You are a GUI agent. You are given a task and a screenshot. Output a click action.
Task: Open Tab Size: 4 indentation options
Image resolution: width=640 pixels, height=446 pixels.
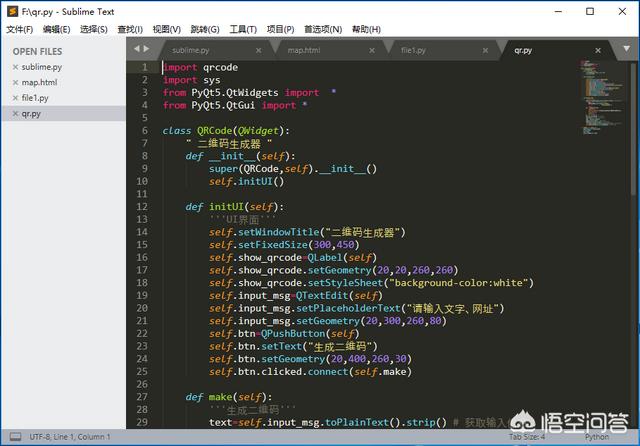[x=527, y=437]
